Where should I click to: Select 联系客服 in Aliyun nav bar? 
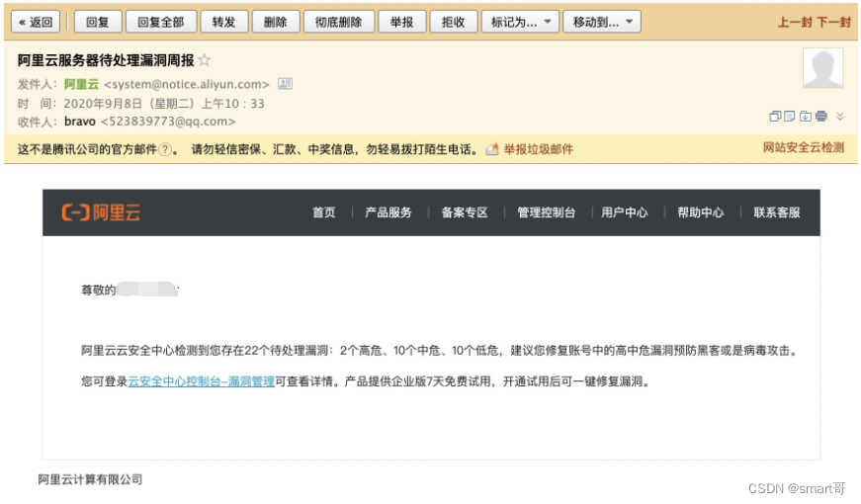pos(777,212)
